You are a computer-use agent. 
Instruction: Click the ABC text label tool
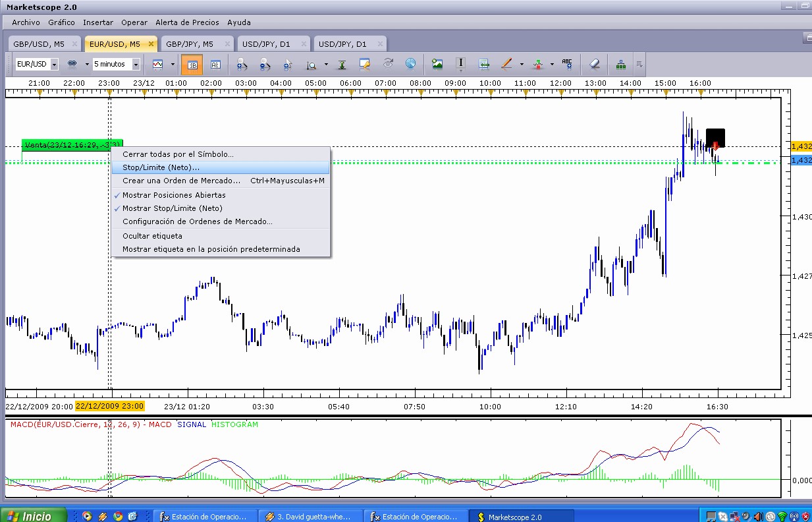(566, 64)
